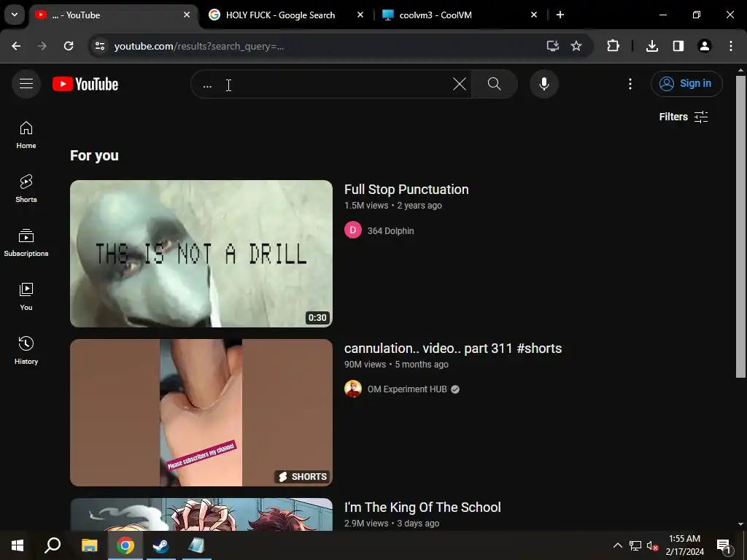Switch to coolvm3 - CoolVM tab
747x560 pixels.
tap(436, 15)
